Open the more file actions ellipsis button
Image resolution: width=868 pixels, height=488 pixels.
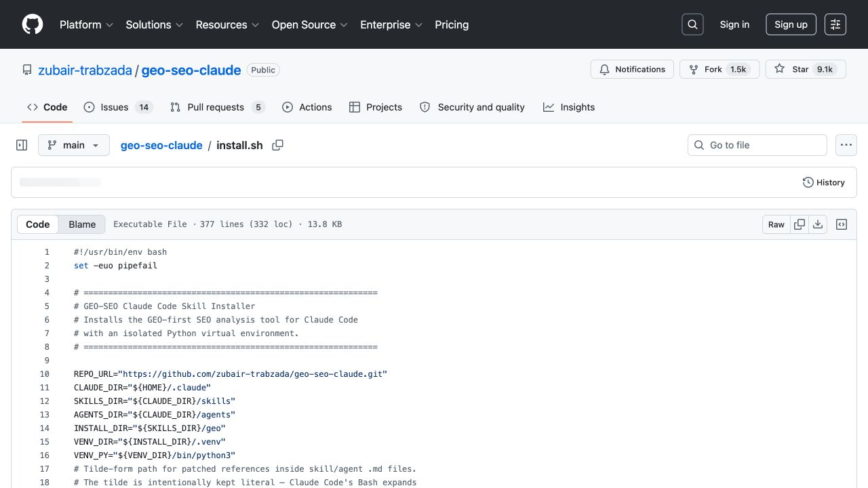846,145
